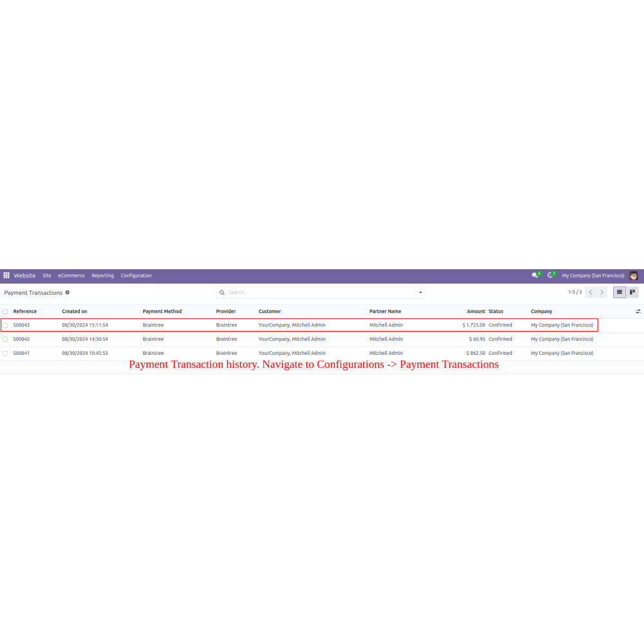Open the company switcher My Company (San Francisco)
Viewport: 644px width, 644px height.
pos(592,276)
